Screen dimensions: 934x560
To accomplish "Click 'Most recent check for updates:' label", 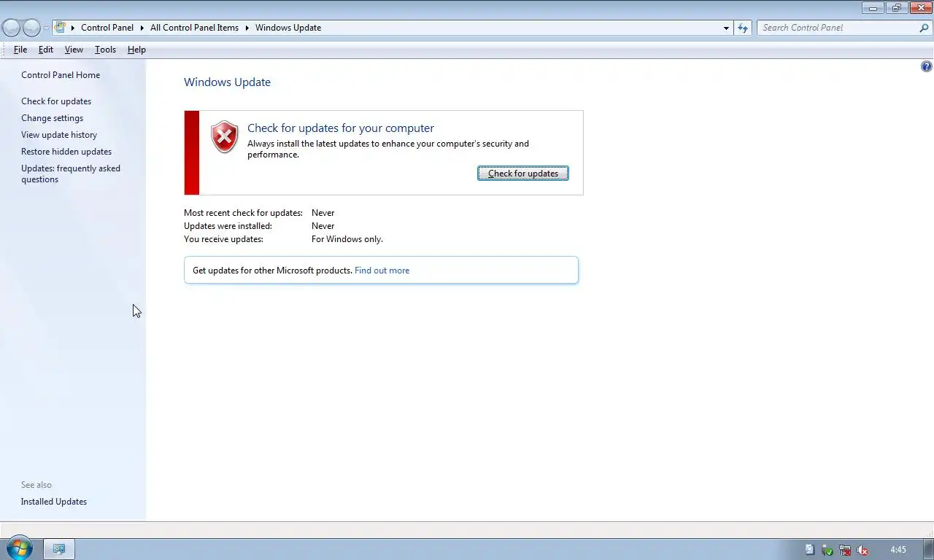I will tap(243, 213).
